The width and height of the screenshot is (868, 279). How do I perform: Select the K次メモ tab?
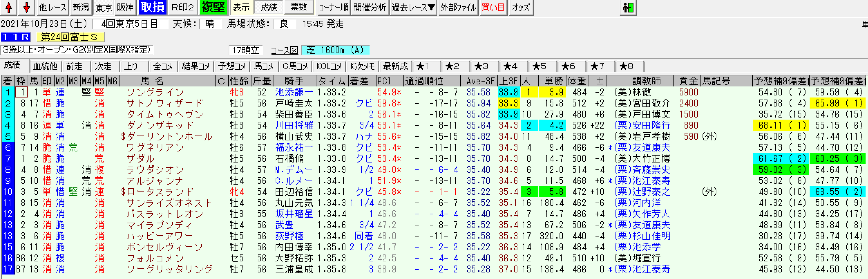362,66
